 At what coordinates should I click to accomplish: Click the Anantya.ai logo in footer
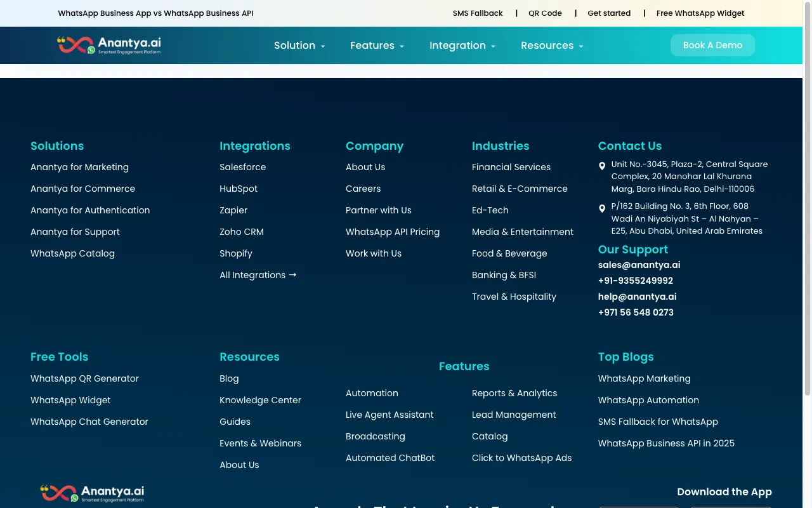[93, 493]
